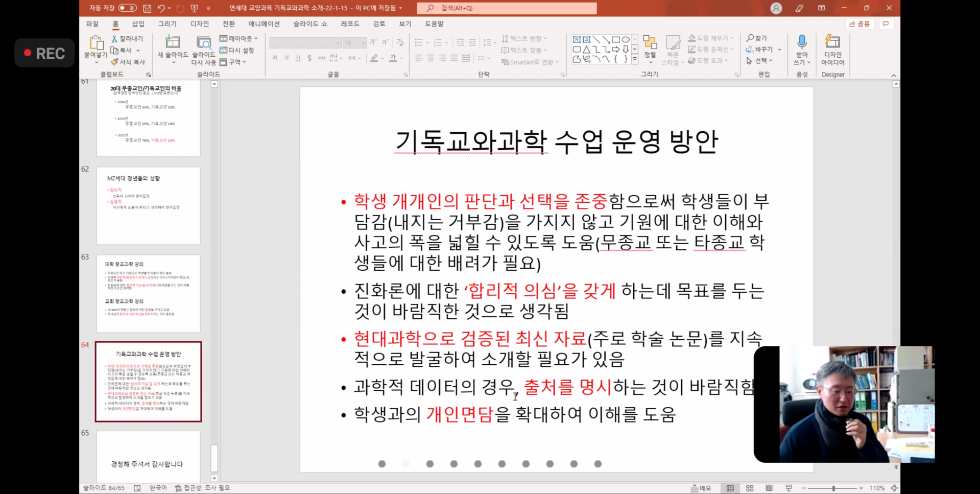Image resolution: width=980 pixels, height=494 pixels.
Task: Switch to the 디자인 (Design) tab
Action: coord(200,24)
